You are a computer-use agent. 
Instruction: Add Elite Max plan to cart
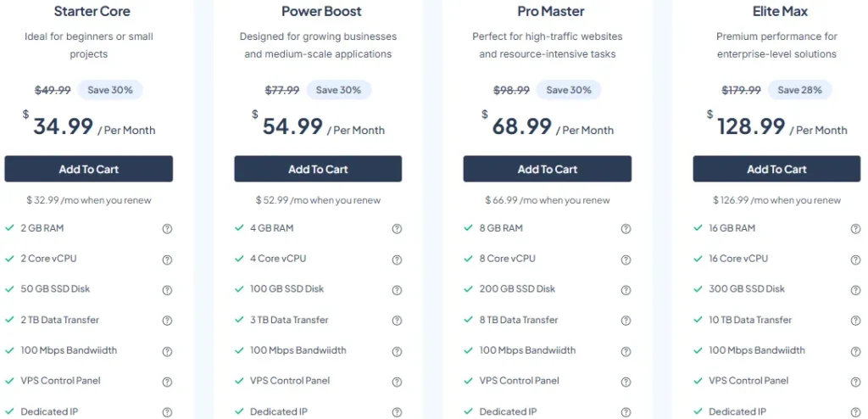pos(776,169)
